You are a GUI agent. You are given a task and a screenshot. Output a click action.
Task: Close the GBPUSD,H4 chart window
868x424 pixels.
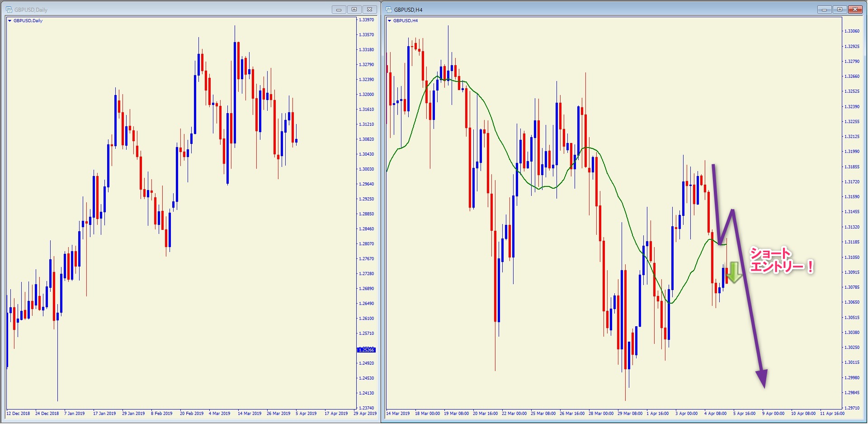855,10
